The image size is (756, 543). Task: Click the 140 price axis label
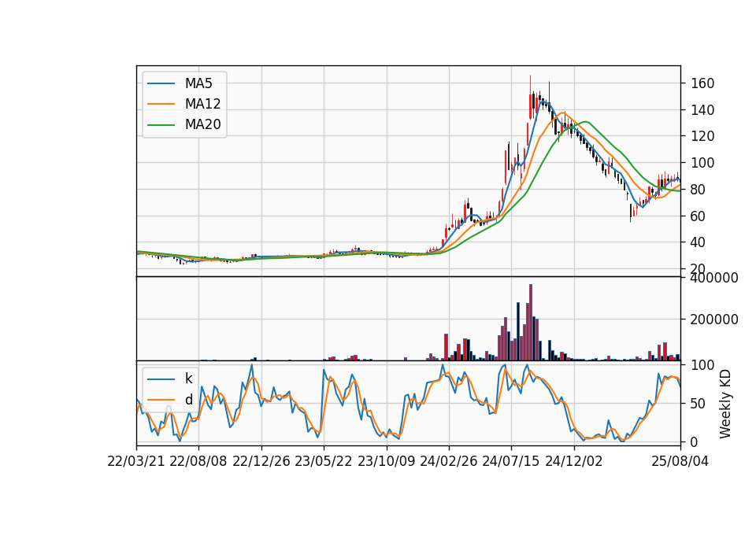702,110
